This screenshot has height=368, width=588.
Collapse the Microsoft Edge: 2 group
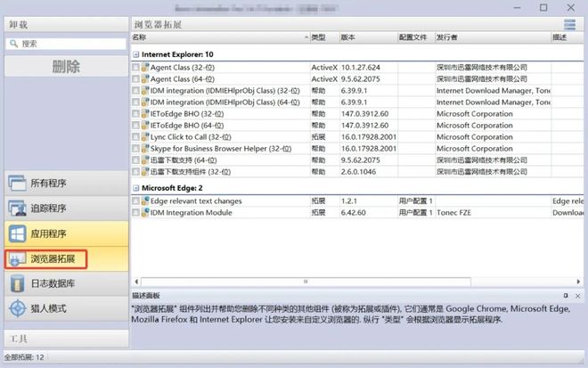pyautogui.click(x=135, y=188)
